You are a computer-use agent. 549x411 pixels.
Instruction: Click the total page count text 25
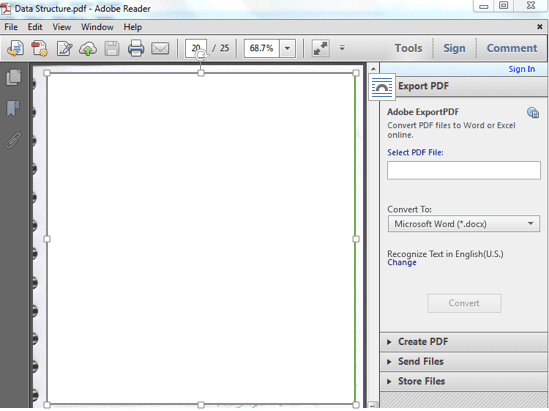click(224, 48)
